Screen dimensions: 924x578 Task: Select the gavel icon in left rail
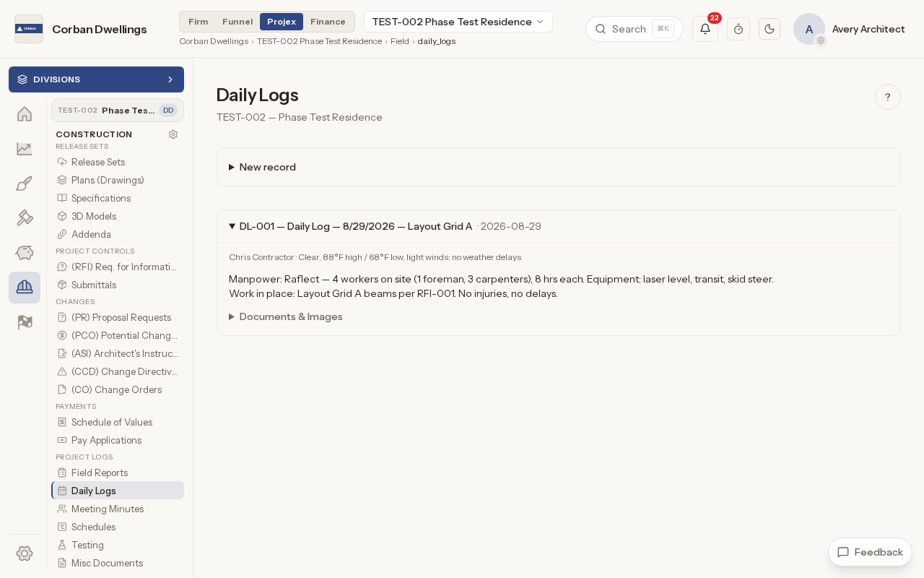click(25, 218)
